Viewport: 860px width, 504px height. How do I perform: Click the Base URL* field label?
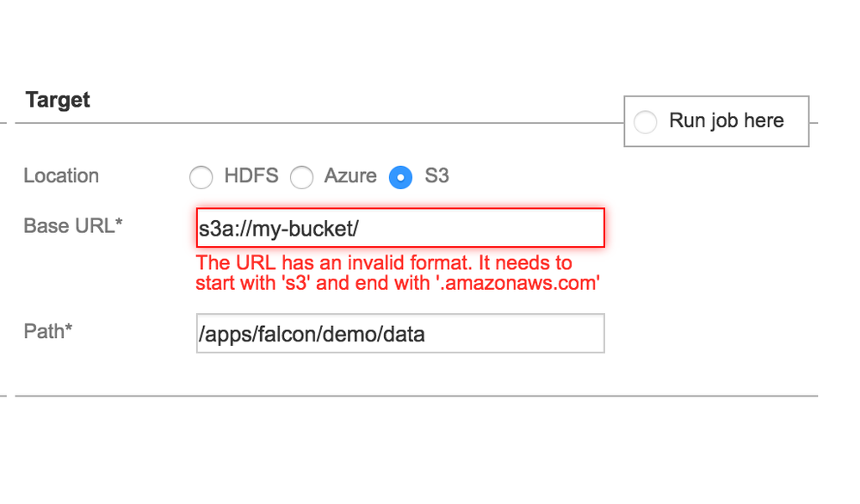(73, 226)
